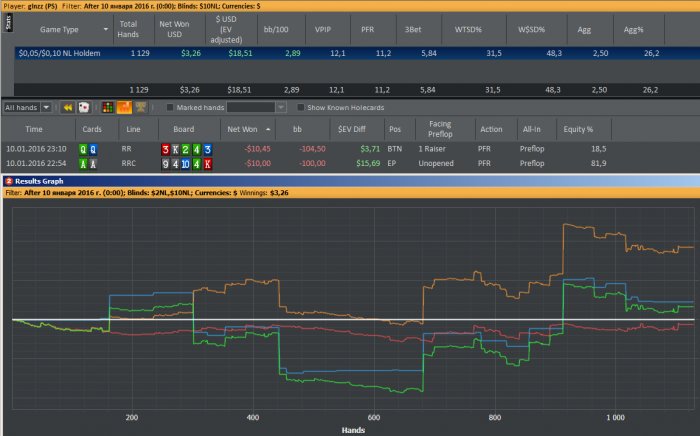This screenshot has width=700, height=436.
Task: Sort hands by bb column
Action: 297,129
